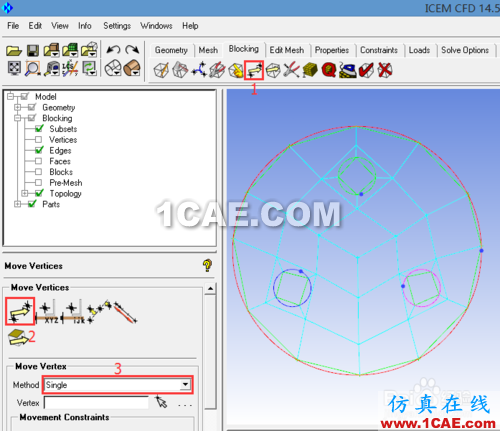Expand the Parts tree node
The image size is (500, 431).
tap(17, 204)
